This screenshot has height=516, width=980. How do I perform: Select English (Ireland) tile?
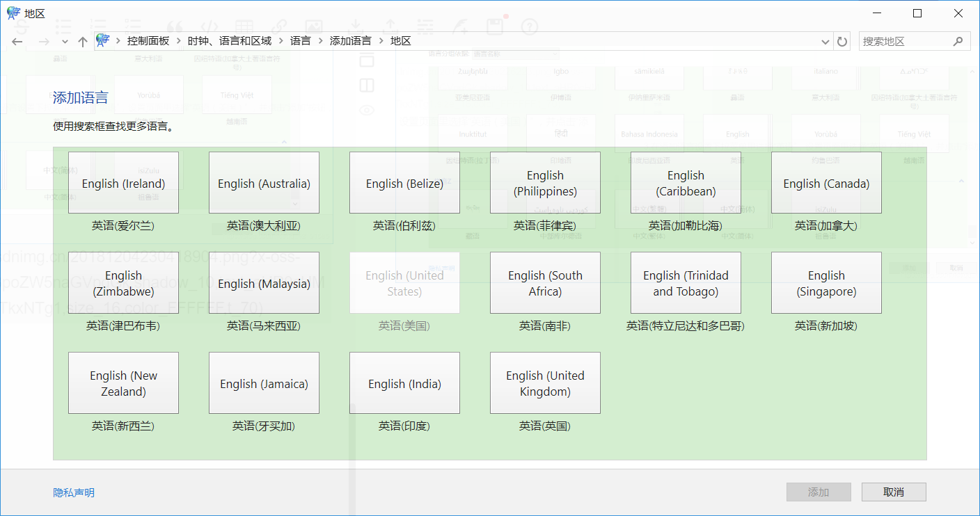(123, 183)
